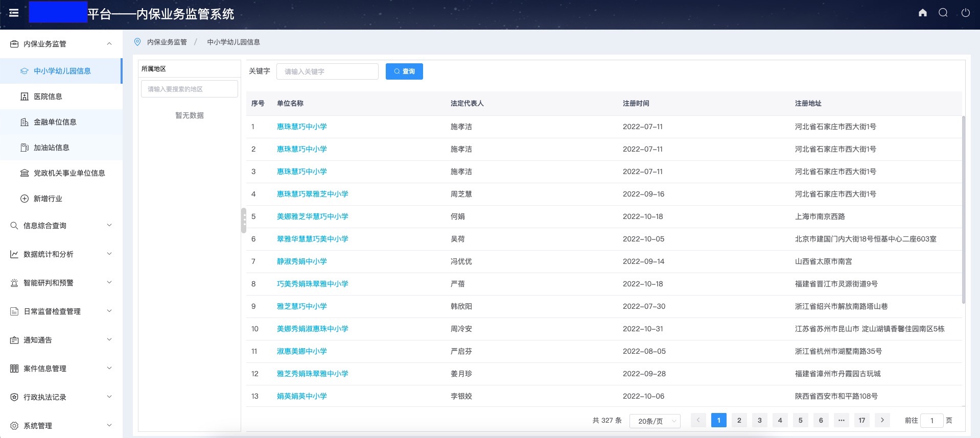Expand the 数据统计和分析 chevron
Image resolution: width=980 pixels, height=438 pixels.
pos(109,254)
